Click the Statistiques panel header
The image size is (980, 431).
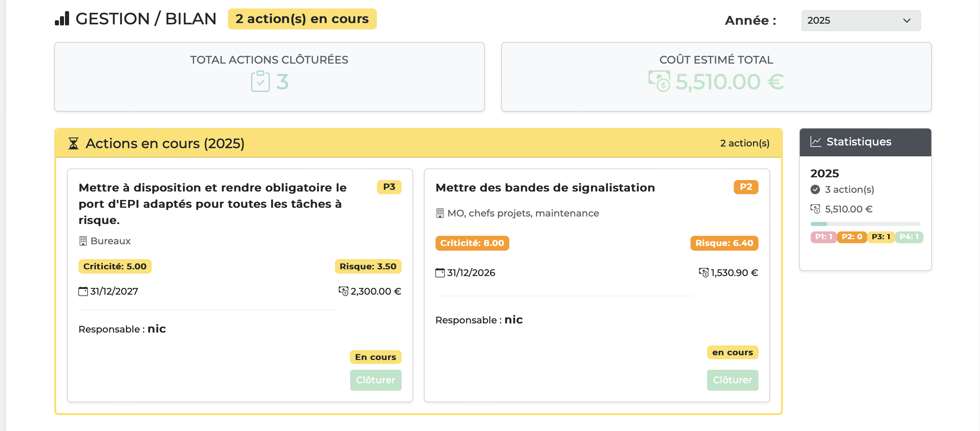click(x=865, y=142)
